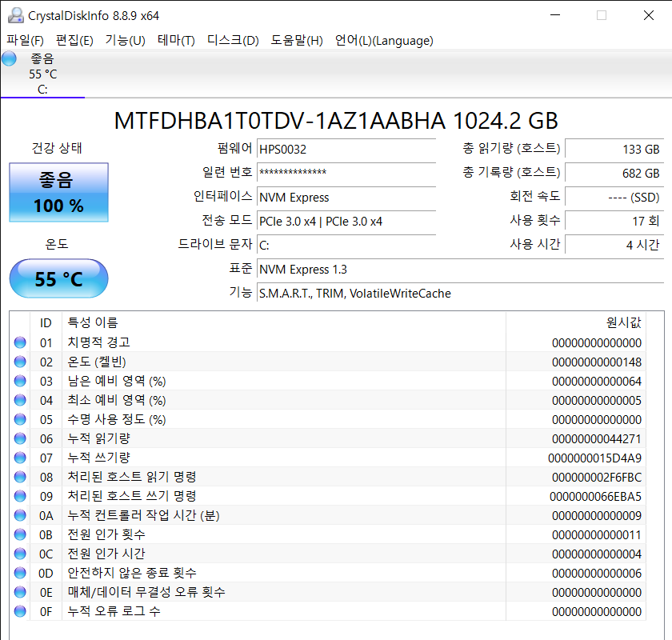672x640 pixels.
Task: Open the 기능(U) menu
Action: tap(125, 40)
